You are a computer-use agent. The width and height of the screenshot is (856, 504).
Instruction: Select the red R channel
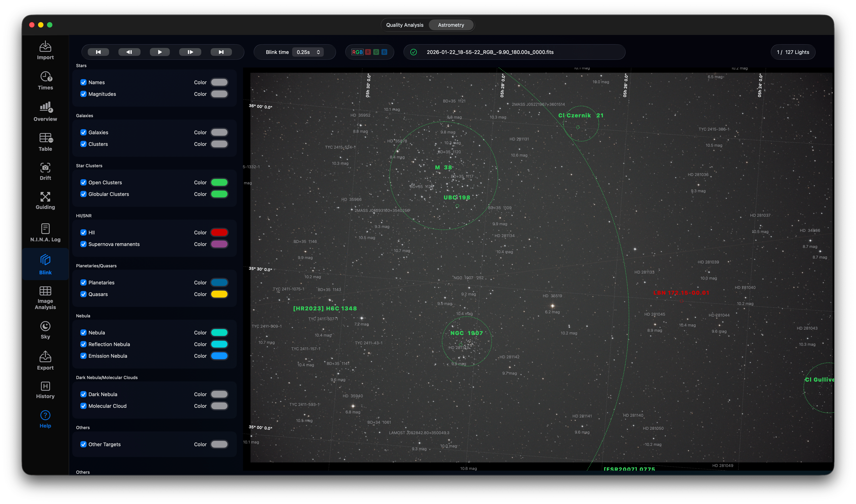pos(368,52)
